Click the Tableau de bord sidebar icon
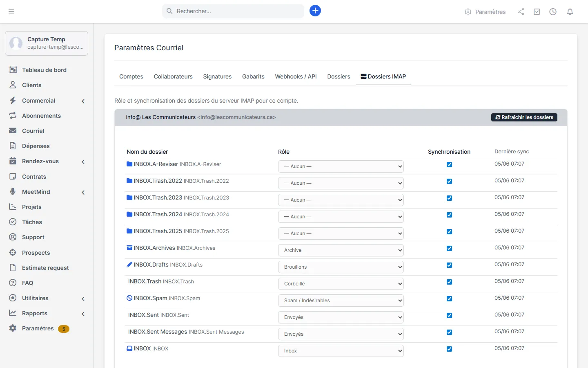The image size is (588, 368). point(13,70)
